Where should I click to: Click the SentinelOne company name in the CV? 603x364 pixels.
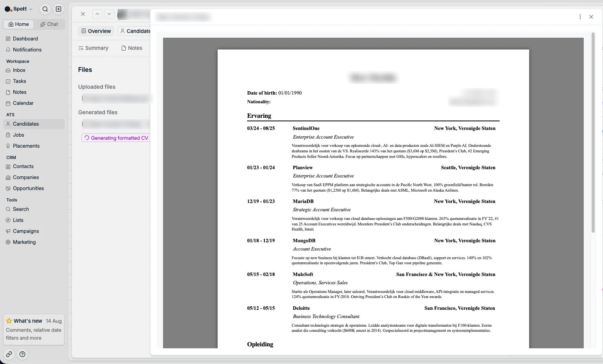pos(306,128)
